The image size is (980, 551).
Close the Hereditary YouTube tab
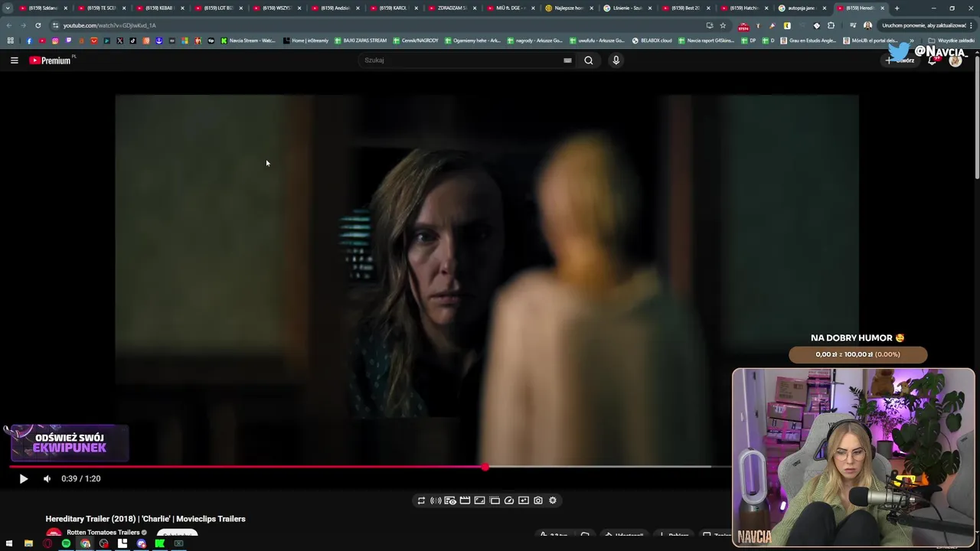pyautogui.click(x=883, y=8)
